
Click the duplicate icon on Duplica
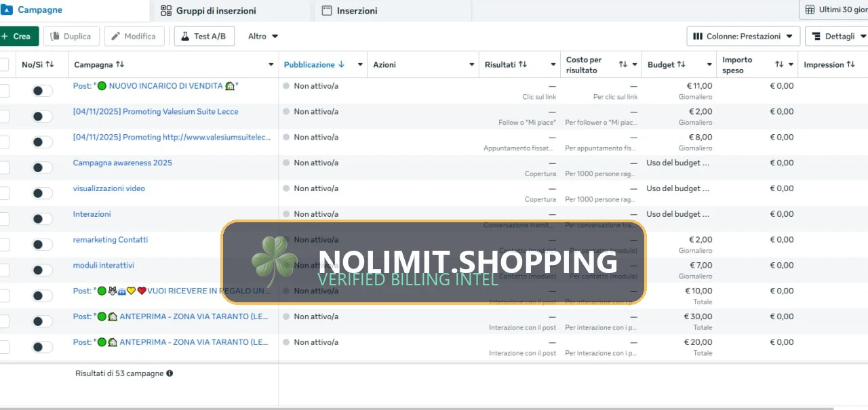click(x=55, y=37)
